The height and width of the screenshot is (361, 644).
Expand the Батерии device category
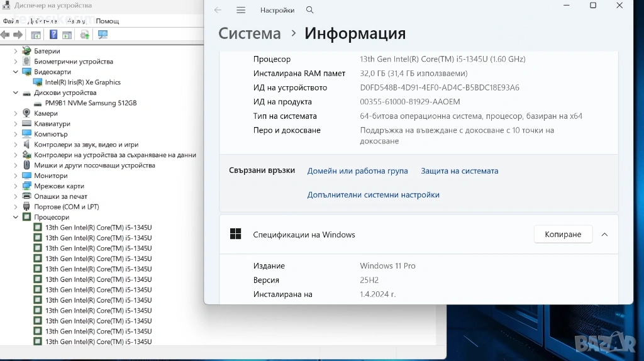point(16,51)
